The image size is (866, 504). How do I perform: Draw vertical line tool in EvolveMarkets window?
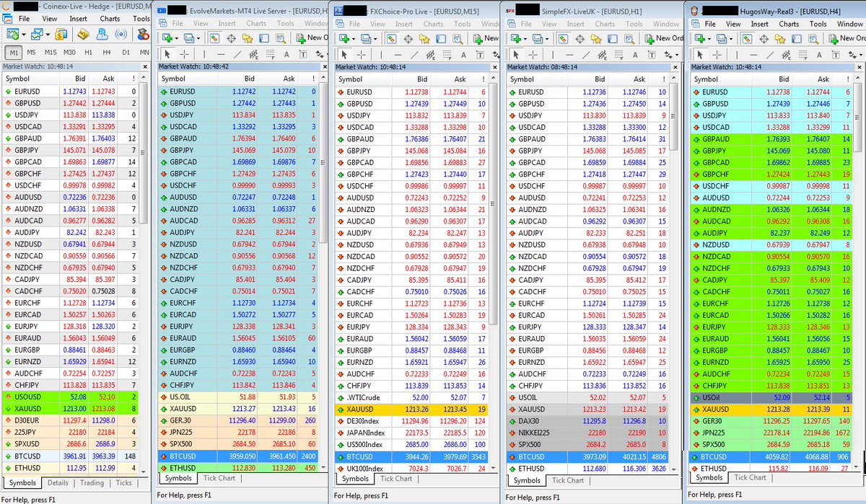click(204, 54)
